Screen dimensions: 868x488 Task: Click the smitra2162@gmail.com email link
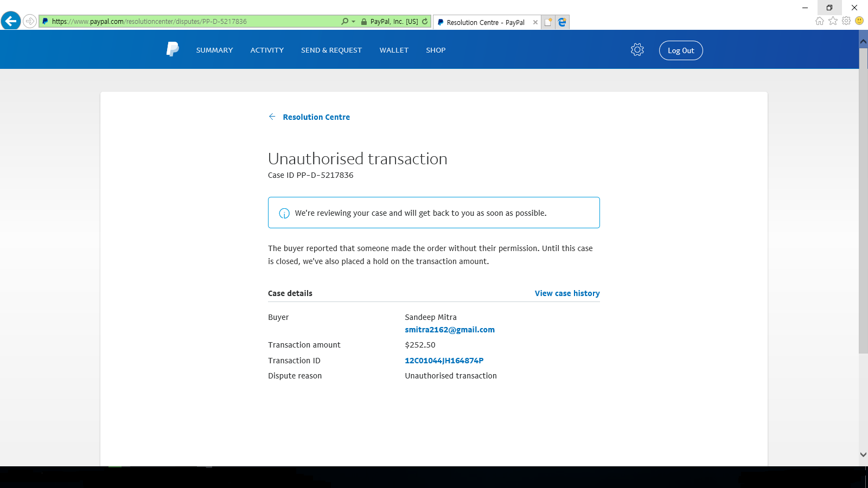450,330
